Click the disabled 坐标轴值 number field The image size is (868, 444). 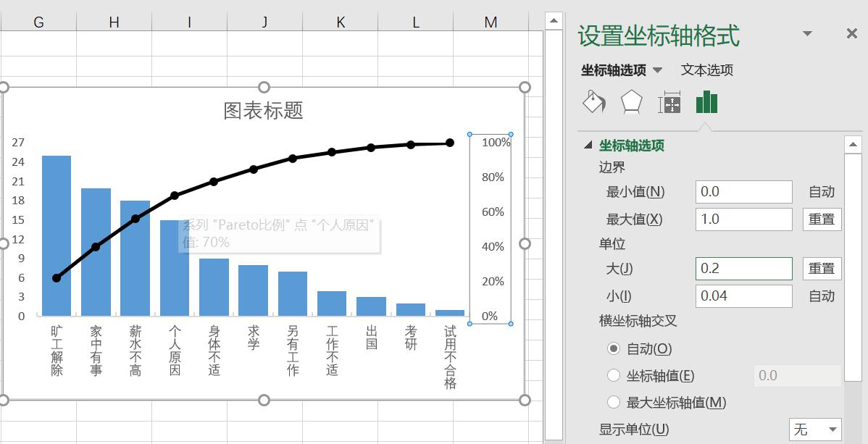[798, 375]
